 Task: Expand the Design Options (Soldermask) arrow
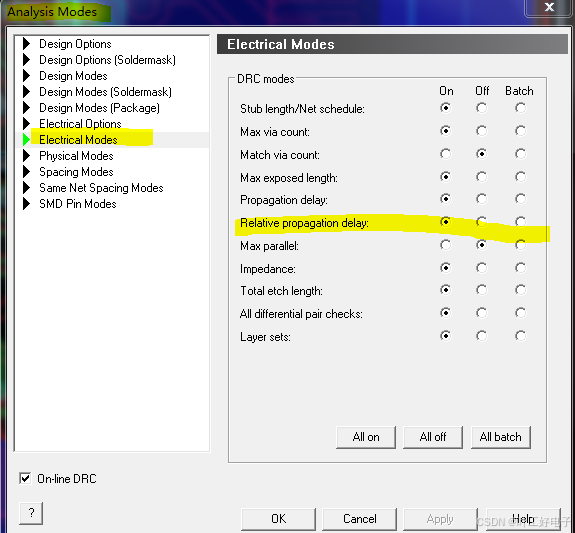[26, 59]
